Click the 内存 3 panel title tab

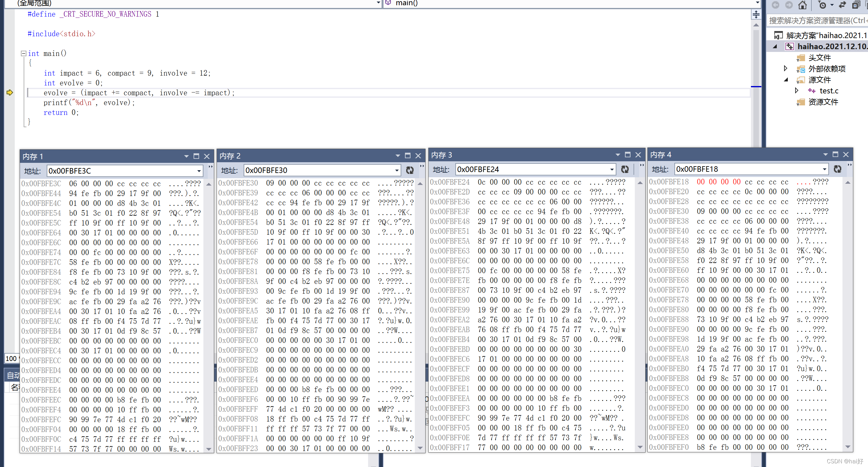(442, 155)
